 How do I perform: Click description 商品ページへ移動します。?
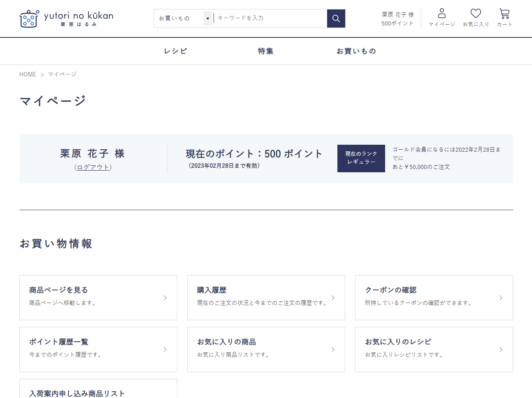pos(63,303)
